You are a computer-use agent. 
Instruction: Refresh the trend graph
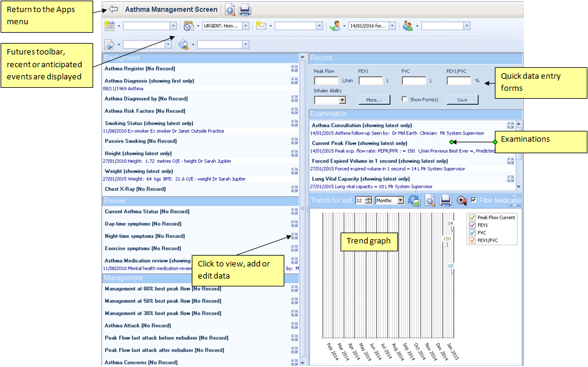coord(414,200)
